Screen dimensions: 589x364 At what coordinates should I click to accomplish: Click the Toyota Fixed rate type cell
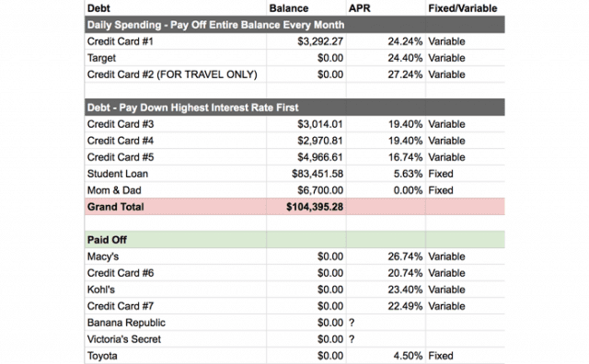(x=465, y=356)
